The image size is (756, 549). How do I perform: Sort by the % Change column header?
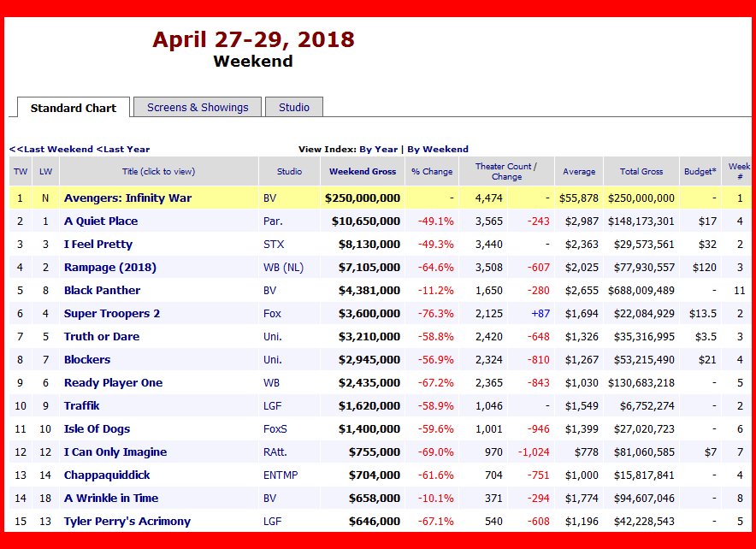(x=432, y=172)
